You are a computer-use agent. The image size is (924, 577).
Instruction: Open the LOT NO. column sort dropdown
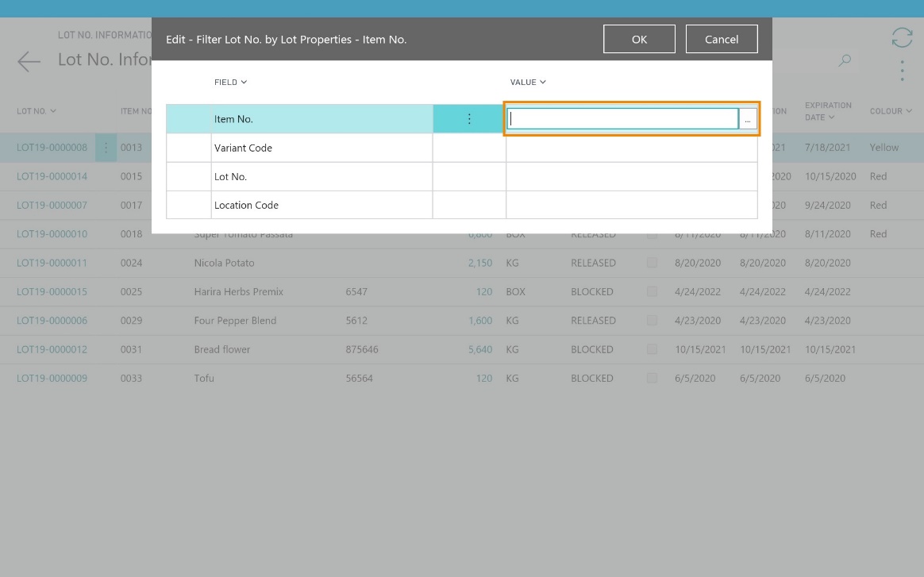point(37,111)
